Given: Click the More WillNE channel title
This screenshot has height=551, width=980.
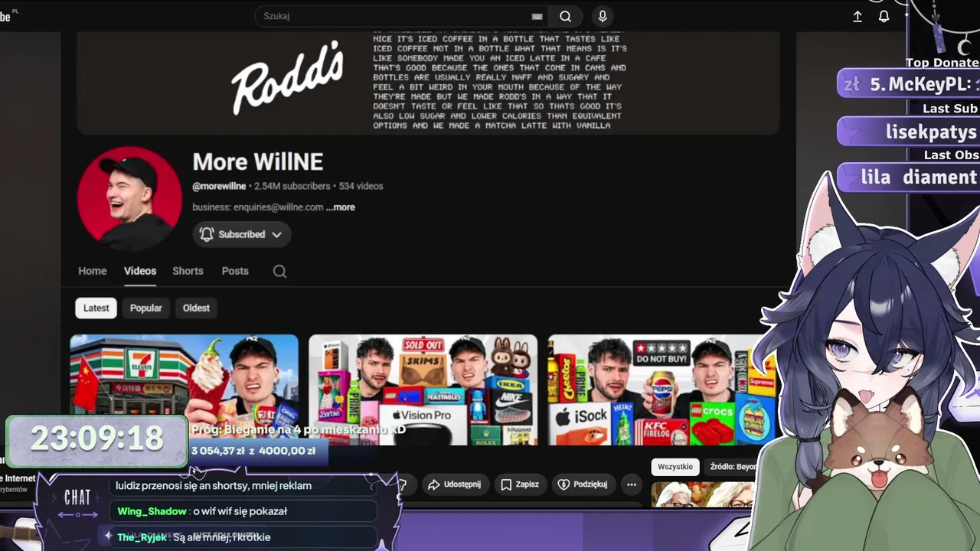Looking at the screenshot, I should pos(258,161).
